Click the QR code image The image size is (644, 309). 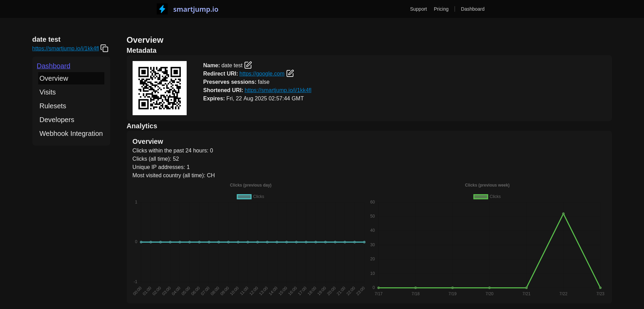point(159,88)
